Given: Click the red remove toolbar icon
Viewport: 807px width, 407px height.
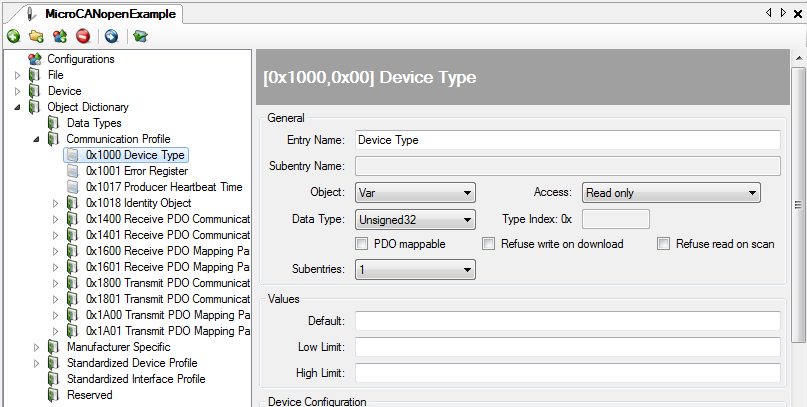Looking at the screenshot, I should pyautogui.click(x=83, y=36).
